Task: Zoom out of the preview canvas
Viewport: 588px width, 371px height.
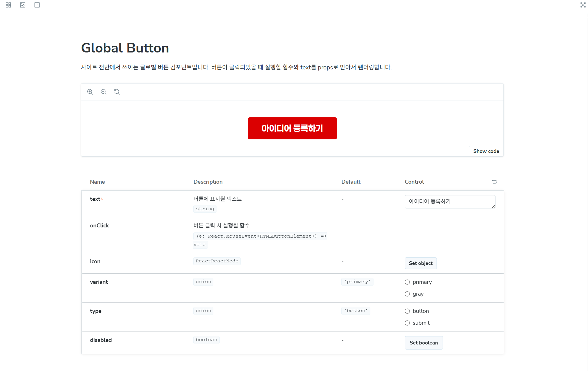Action: (103, 92)
